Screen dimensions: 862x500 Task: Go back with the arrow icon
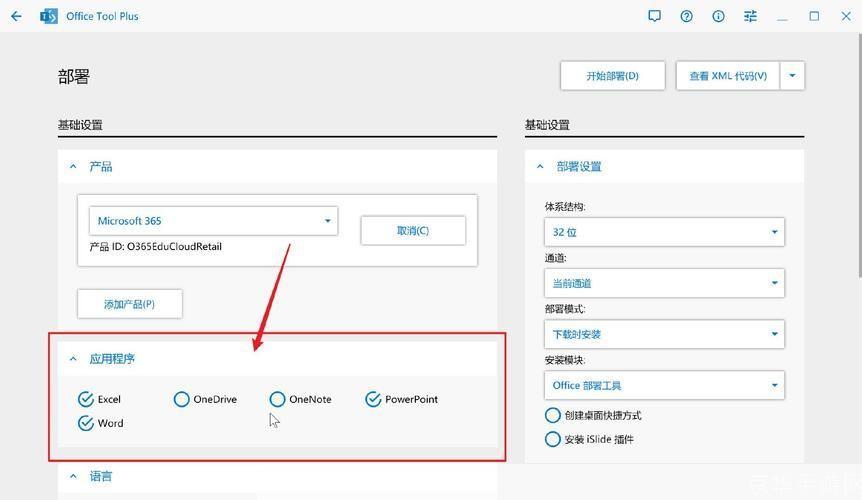(x=16, y=16)
